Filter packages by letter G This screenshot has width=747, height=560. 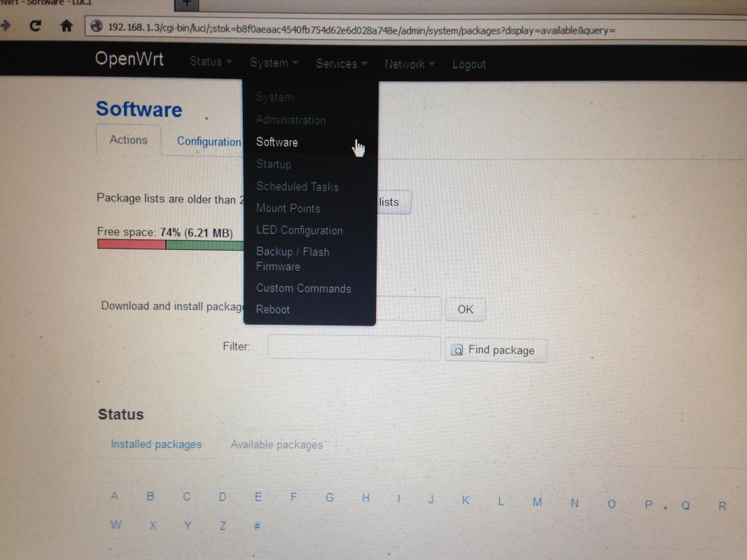(x=330, y=498)
